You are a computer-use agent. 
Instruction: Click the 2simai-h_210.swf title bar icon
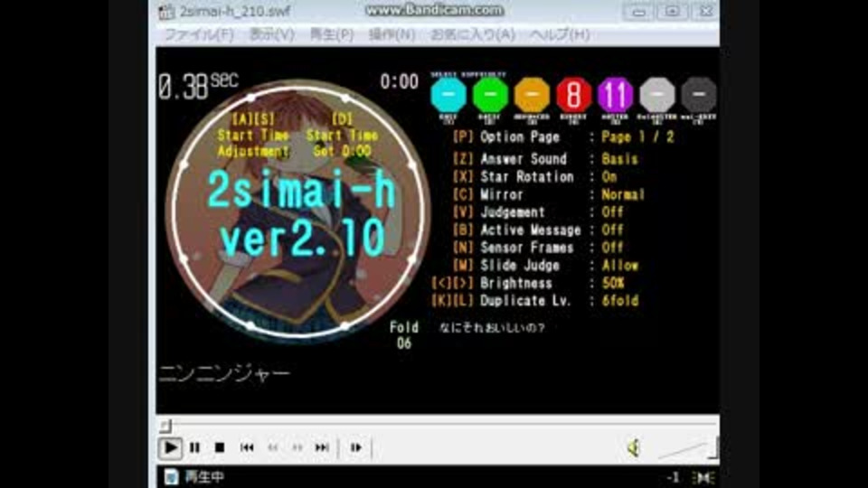click(166, 12)
